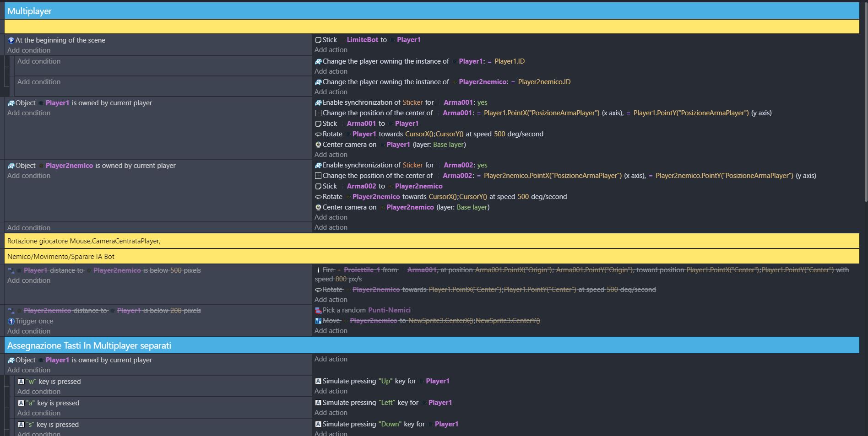Click the Player1.PointX("PosizioneArmaPlayer") expression parameter
This screenshot has width=868, height=436.
pyautogui.click(x=541, y=113)
